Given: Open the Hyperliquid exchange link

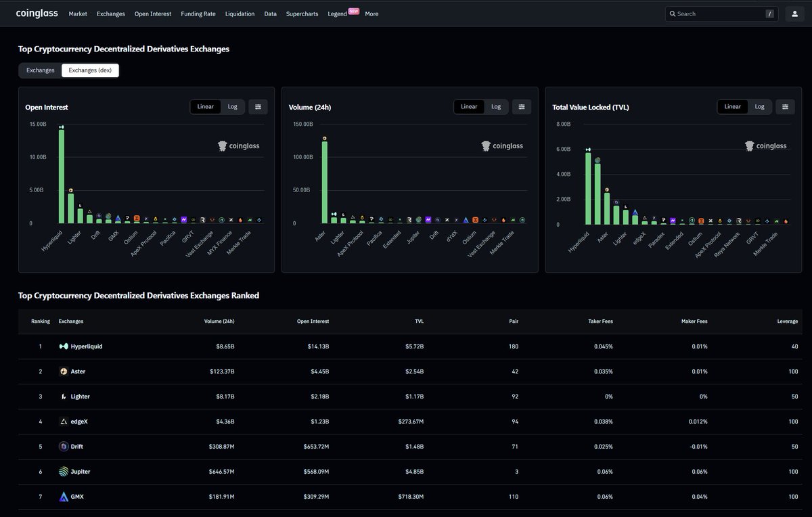Looking at the screenshot, I should pos(87,346).
